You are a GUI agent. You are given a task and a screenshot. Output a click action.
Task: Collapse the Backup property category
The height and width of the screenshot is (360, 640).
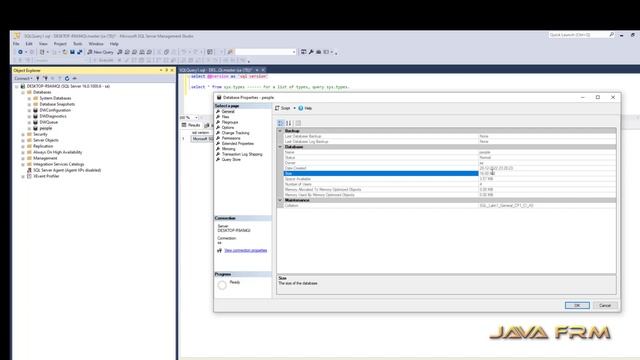click(280, 131)
